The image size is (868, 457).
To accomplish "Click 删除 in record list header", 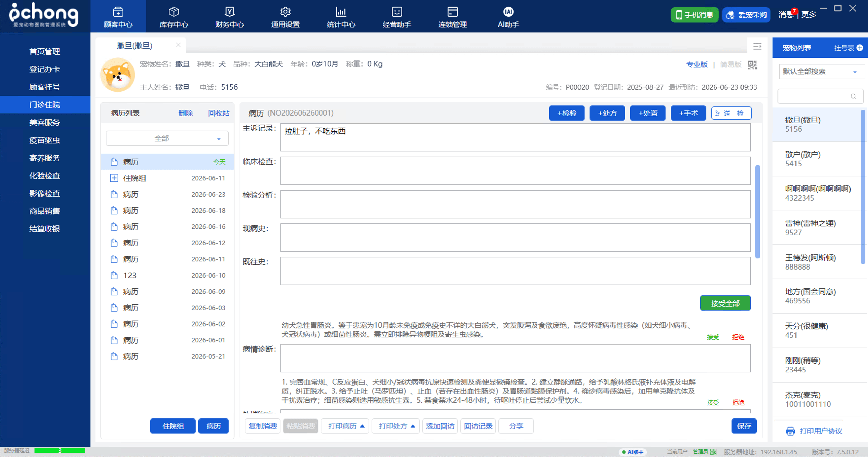I will tap(186, 113).
